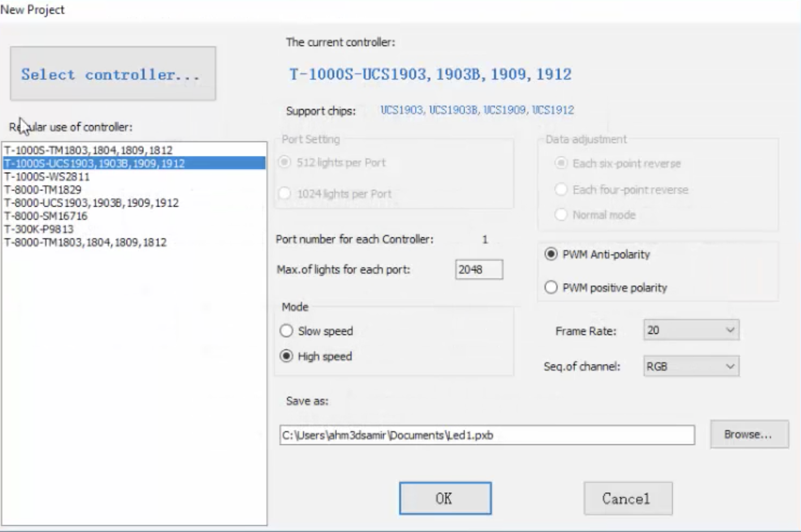
Task: Choose T-1000S-WS2811 controller
Action: (x=134, y=177)
